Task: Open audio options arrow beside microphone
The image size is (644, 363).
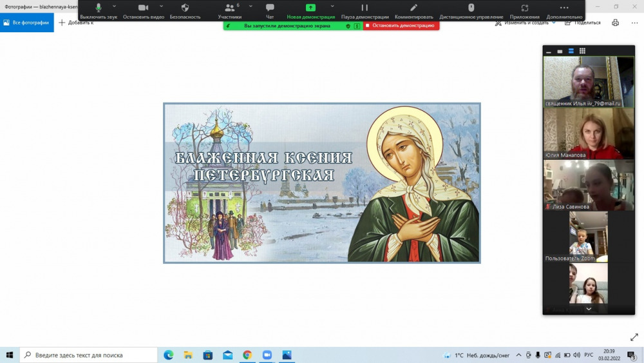Action: coord(114,6)
